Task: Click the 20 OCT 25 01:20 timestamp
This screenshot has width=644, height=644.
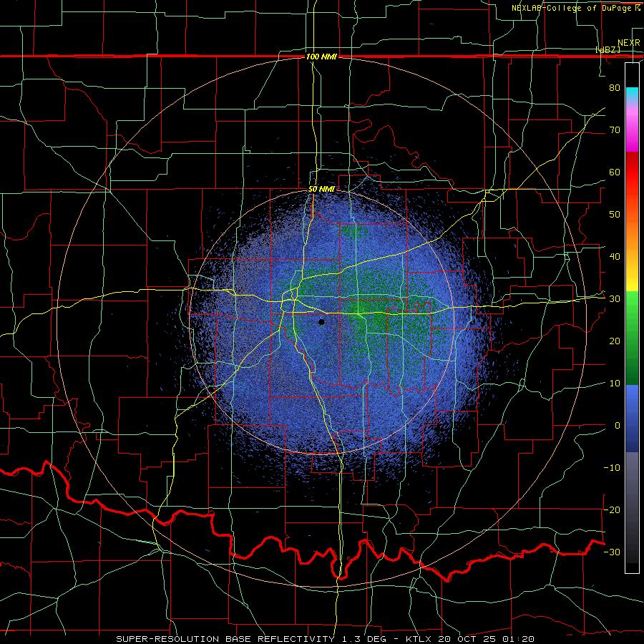Action: click(487, 639)
